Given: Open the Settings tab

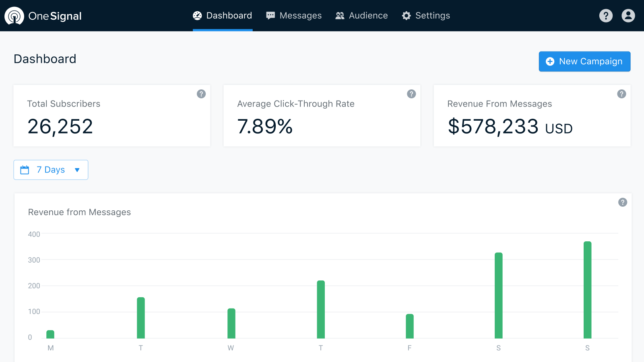Looking at the screenshot, I should click(426, 16).
